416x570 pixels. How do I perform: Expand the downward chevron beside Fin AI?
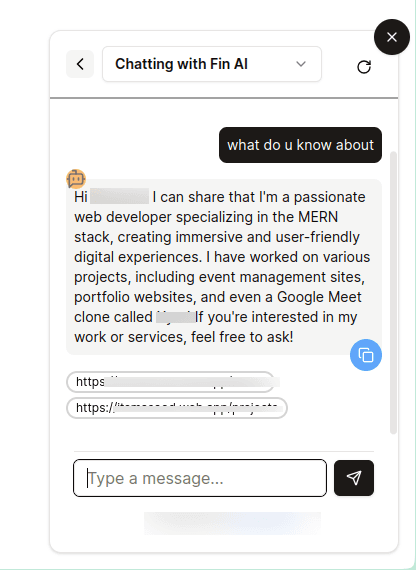coord(301,64)
